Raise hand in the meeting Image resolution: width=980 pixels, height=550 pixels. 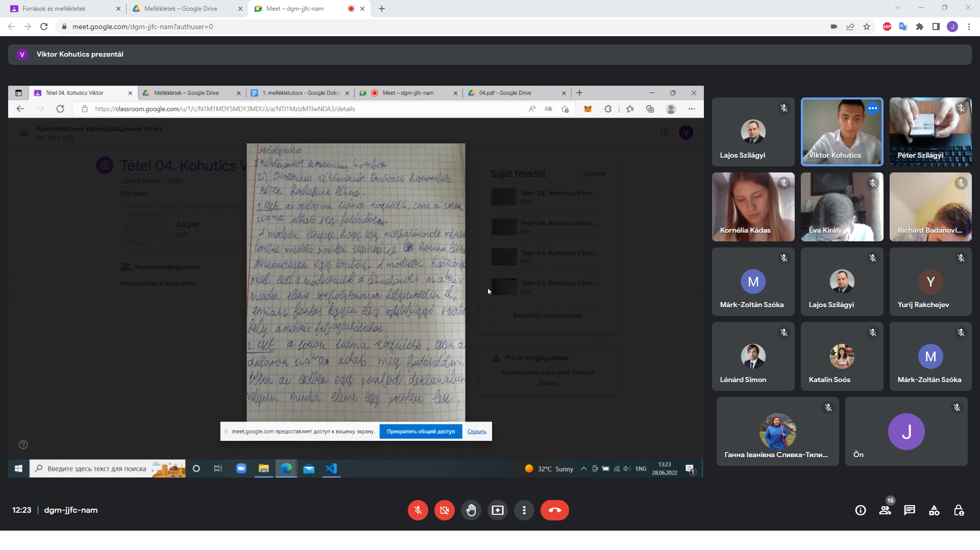(x=471, y=510)
